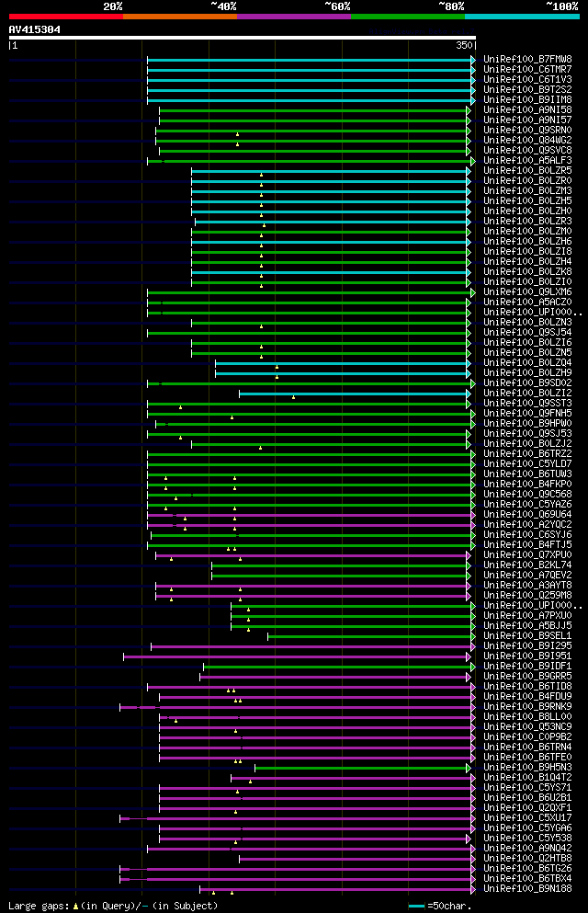Select the label UniRef100_C6SYJ6
Screen dimensions: 588x913
[527, 535]
